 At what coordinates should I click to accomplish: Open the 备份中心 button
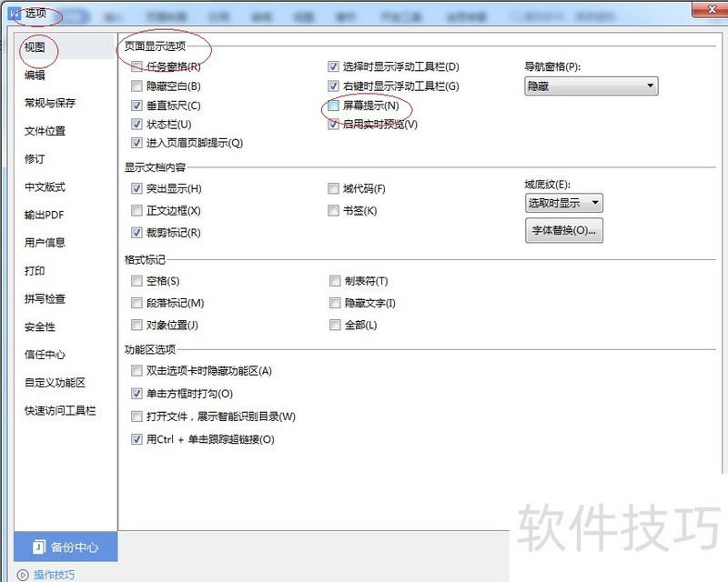tap(66, 547)
